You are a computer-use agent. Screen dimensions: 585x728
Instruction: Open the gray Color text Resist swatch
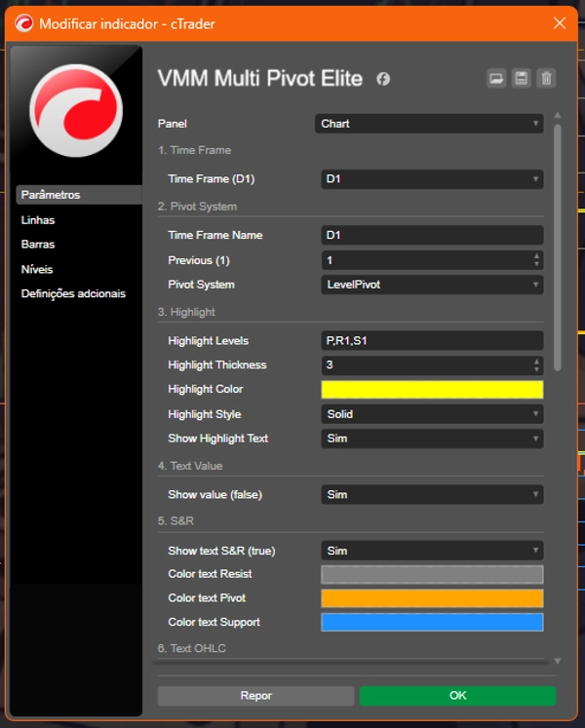point(432,574)
